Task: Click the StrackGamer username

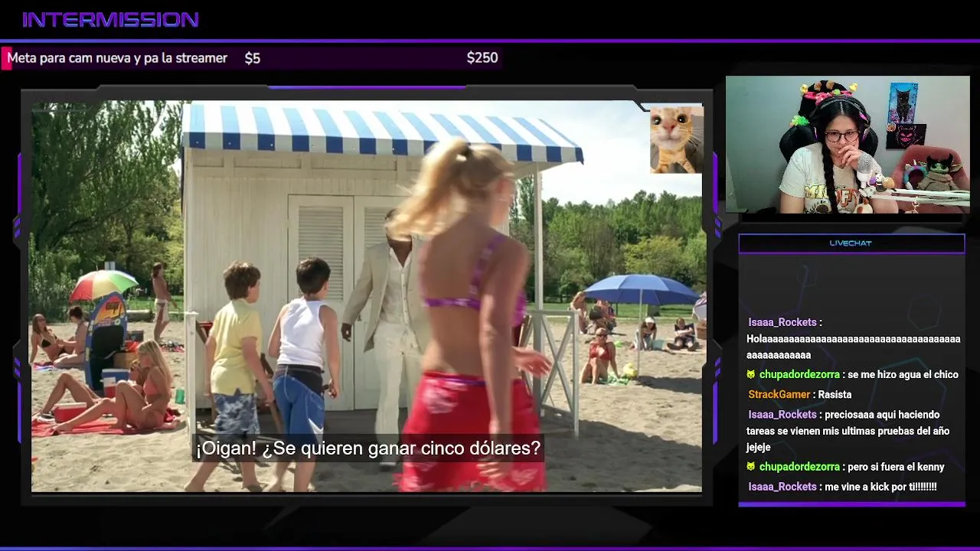Action: tap(779, 395)
